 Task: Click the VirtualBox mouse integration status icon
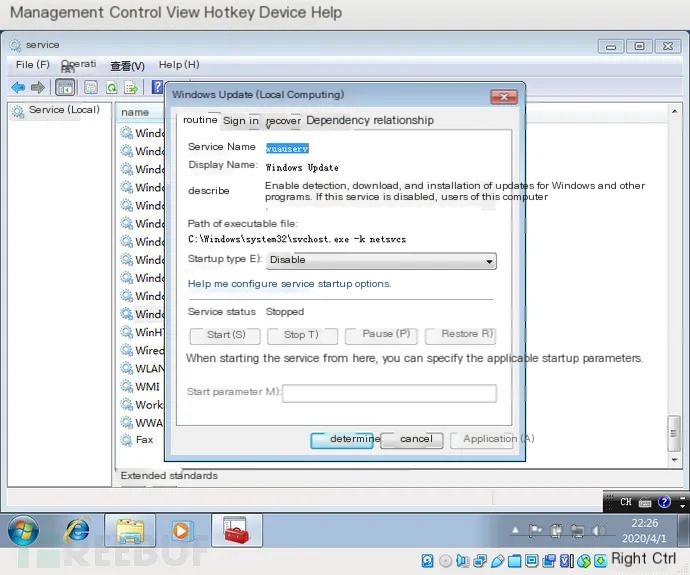[584, 561]
